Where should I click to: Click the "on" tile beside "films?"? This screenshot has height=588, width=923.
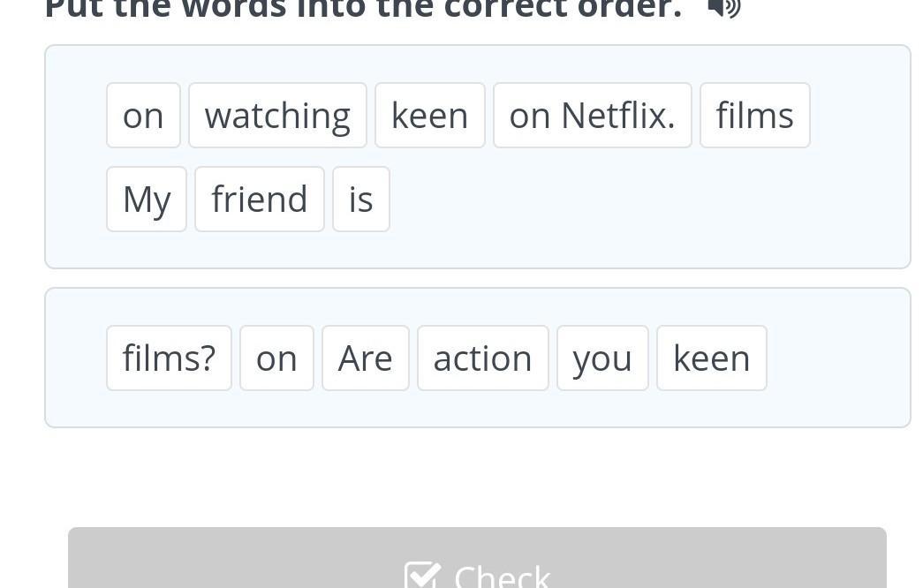click(x=276, y=358)
